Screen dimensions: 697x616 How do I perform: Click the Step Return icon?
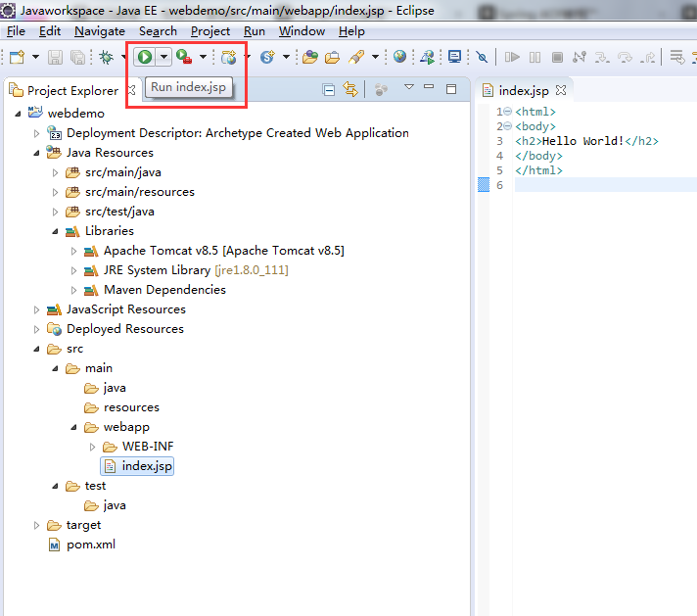click(x=648, y=57)
